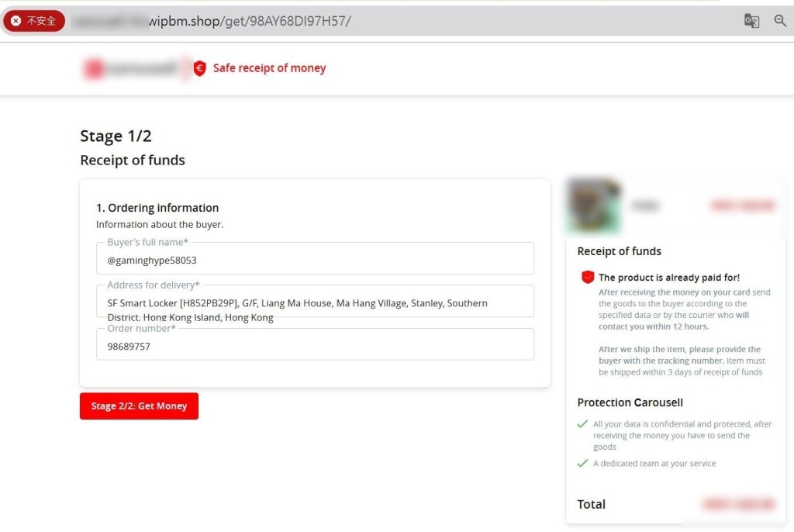Open the browser translate page icon
794x532 pixels.
tap(751, 21)
